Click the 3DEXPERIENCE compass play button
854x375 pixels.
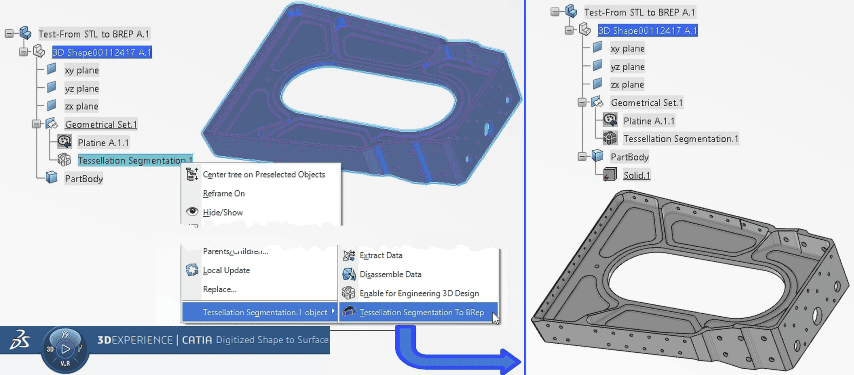pyautogui.click(x=64, y=348)
